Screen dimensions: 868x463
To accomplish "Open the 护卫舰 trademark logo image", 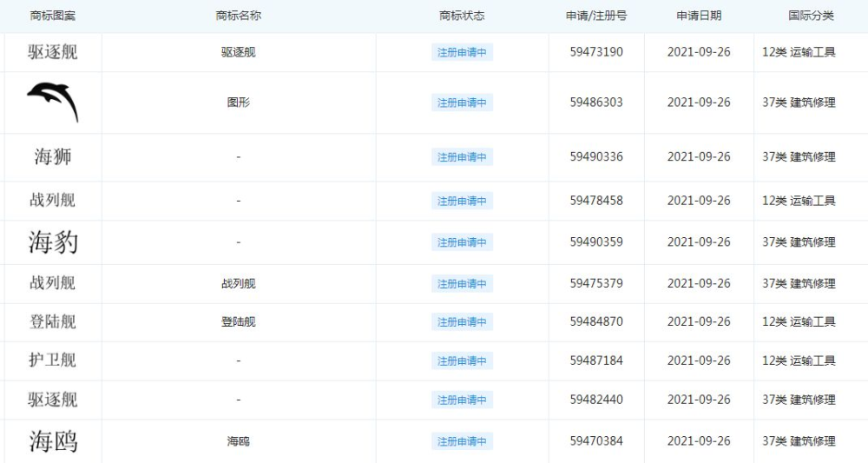I will coord(53,360).
